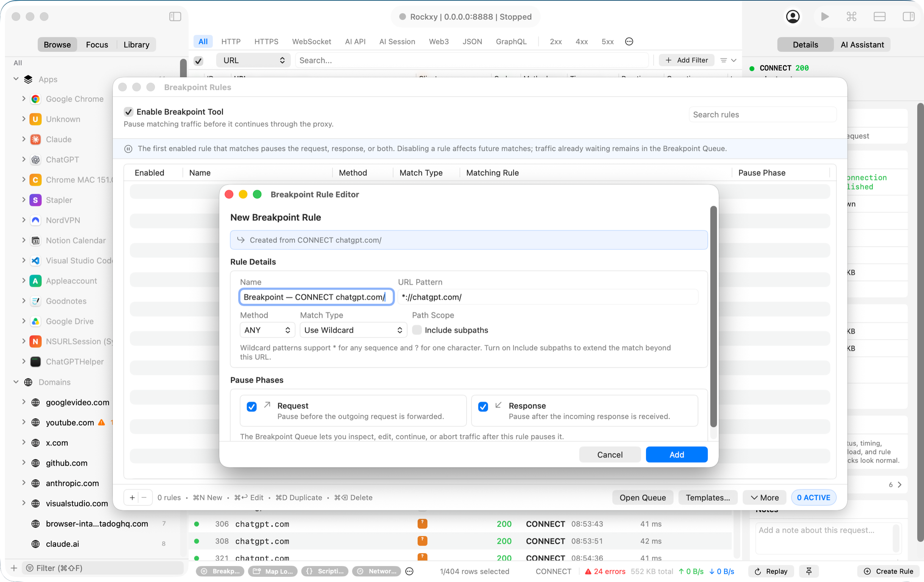
Task: Select the NordVPN app icon
Action: [x=35, y=221]
